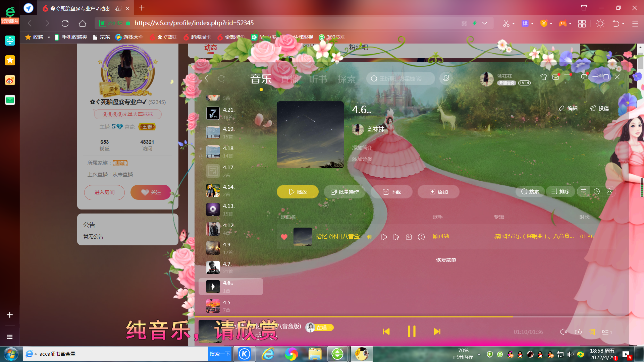Viewport: 644px width, 362px height.
Task: Activate song recognition microphone
Action: tap(446, 78)
